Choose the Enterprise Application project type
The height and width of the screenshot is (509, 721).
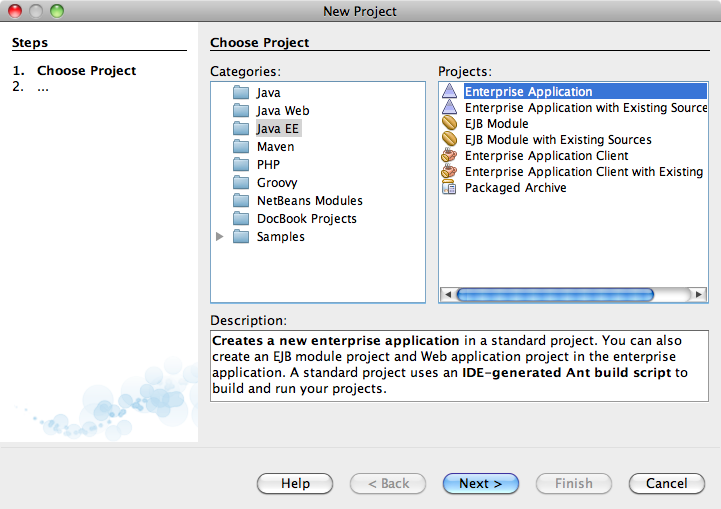[x=585, y=91]
